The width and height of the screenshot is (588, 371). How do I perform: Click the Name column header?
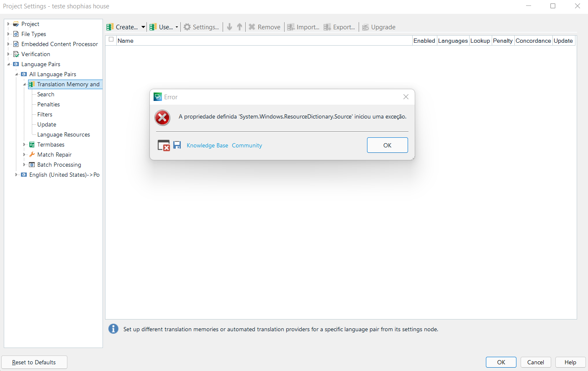click(264, 41)
